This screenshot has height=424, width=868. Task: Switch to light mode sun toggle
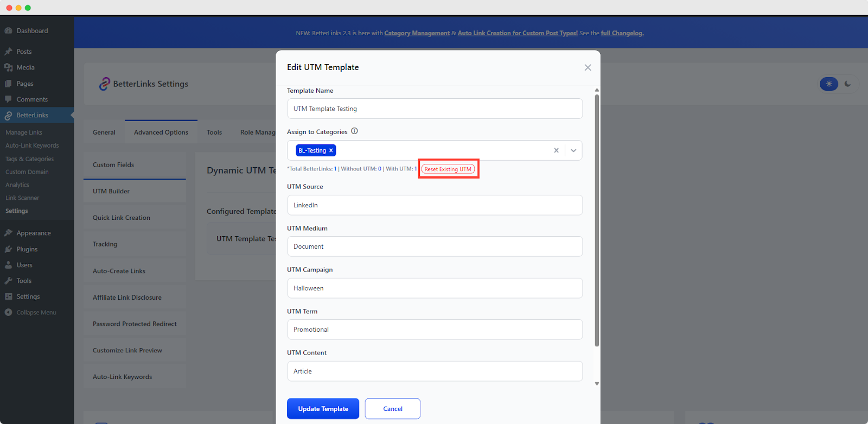pyautogui.click(x=828, y=84)
